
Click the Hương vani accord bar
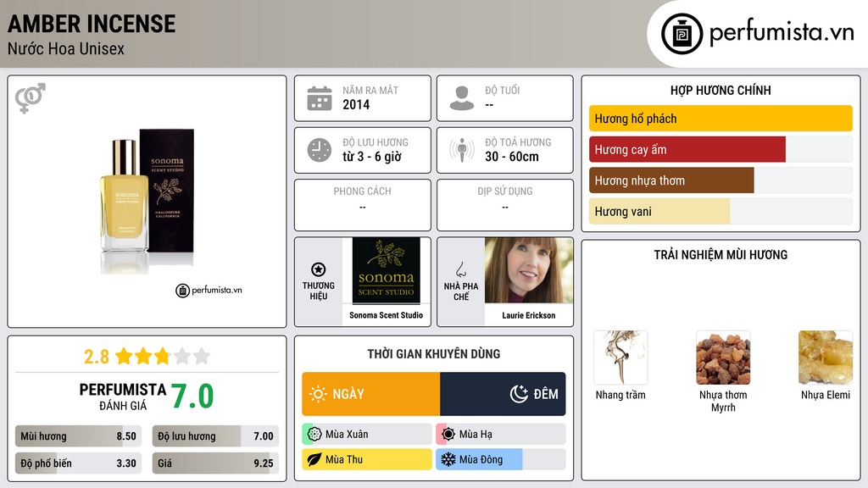tap(721, 211)
